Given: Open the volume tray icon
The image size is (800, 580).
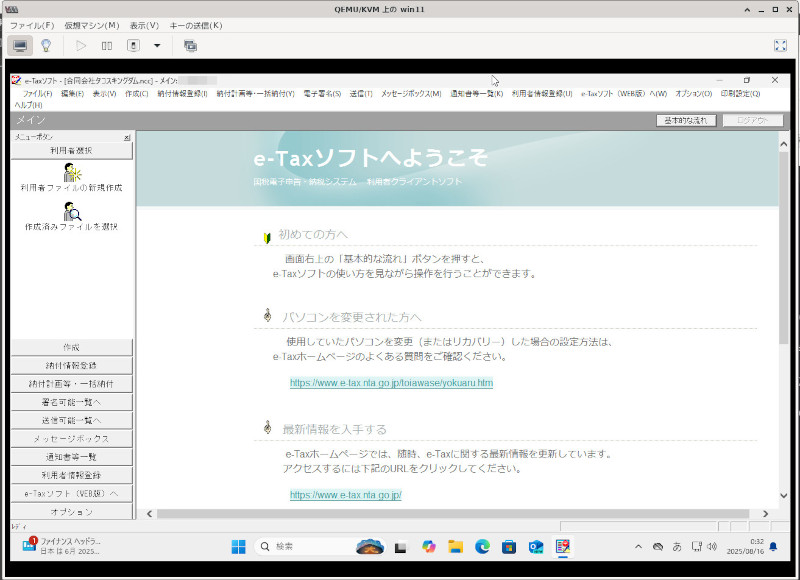Looking at the screenshot, I should pos(712,547).
